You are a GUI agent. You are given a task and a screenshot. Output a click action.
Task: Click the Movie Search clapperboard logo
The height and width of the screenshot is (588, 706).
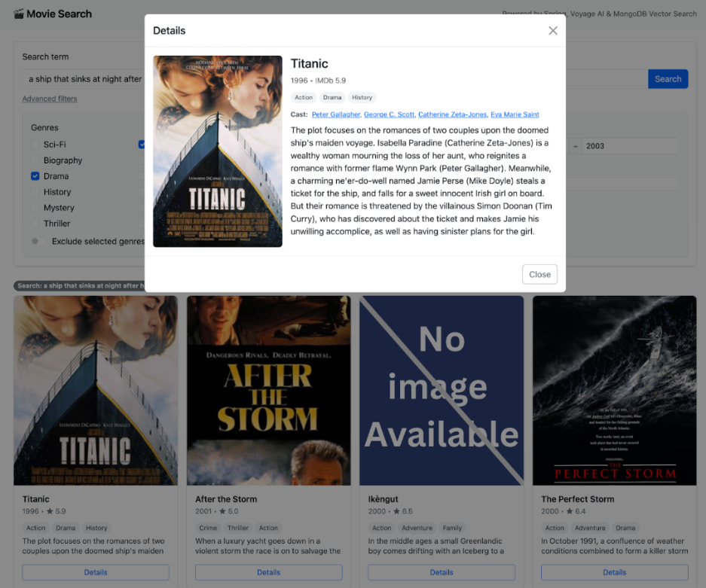point(19,14)
